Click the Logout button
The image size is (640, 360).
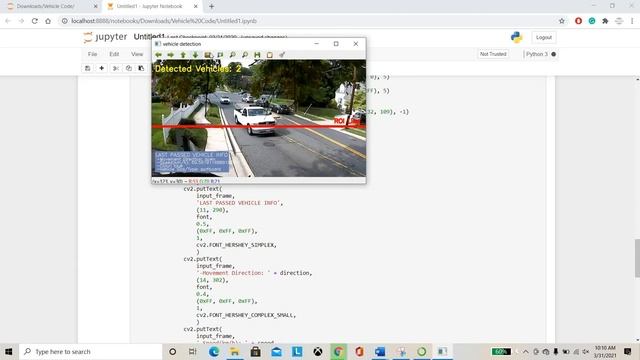click(544, 37)
